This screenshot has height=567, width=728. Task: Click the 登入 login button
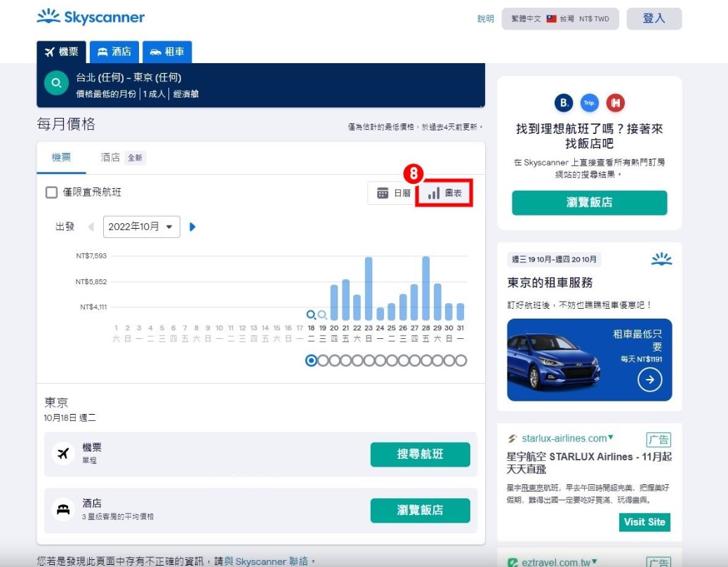pos(653,19)
